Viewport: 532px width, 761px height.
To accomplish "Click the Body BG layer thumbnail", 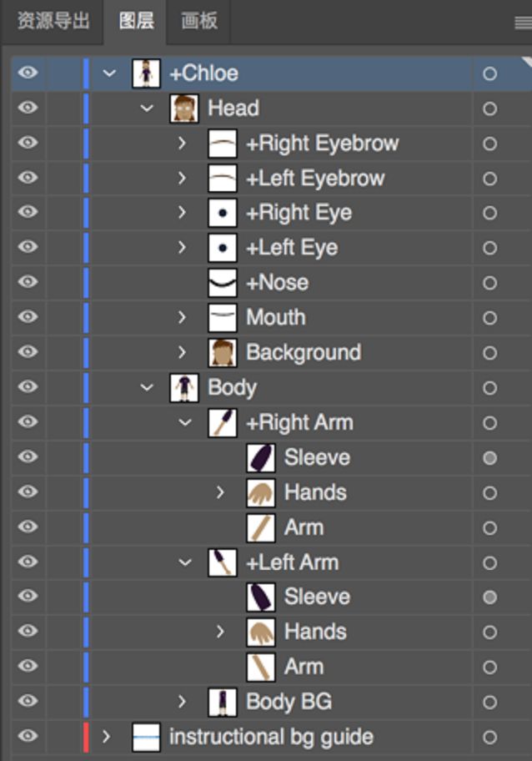I will click(222, 702).
